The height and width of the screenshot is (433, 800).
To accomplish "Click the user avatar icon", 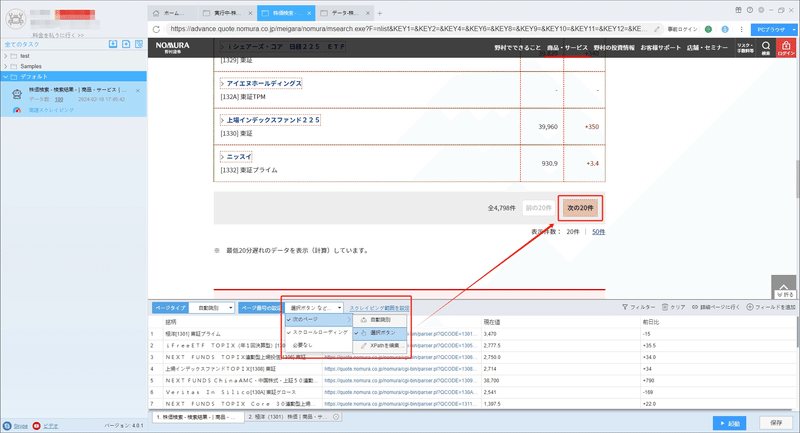I will (16, 19).
